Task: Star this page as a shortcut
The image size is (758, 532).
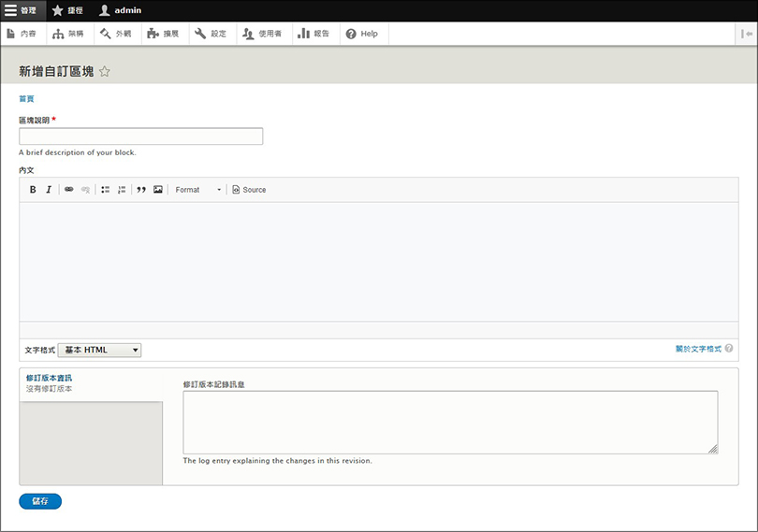Action: [105, 71]
